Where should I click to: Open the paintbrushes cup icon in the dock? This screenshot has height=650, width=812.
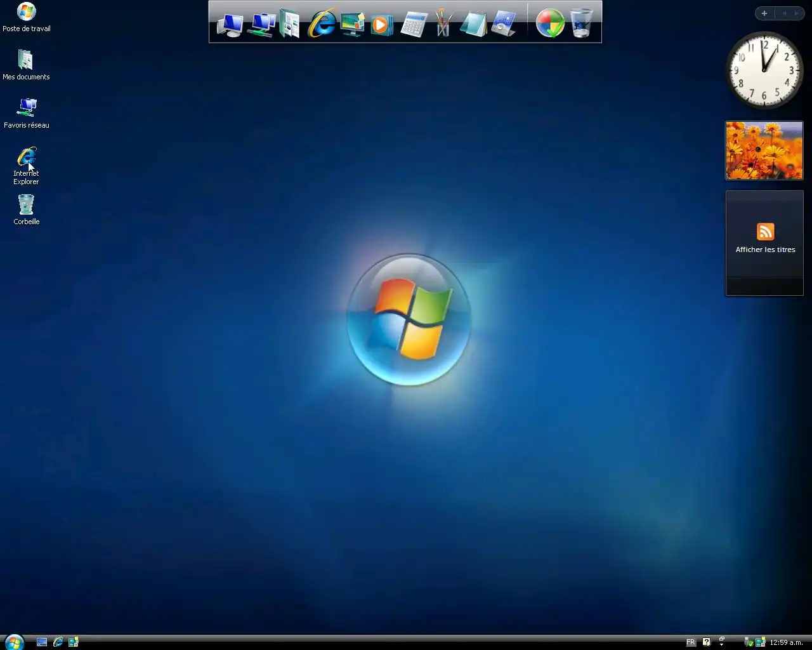coord(443,23)
